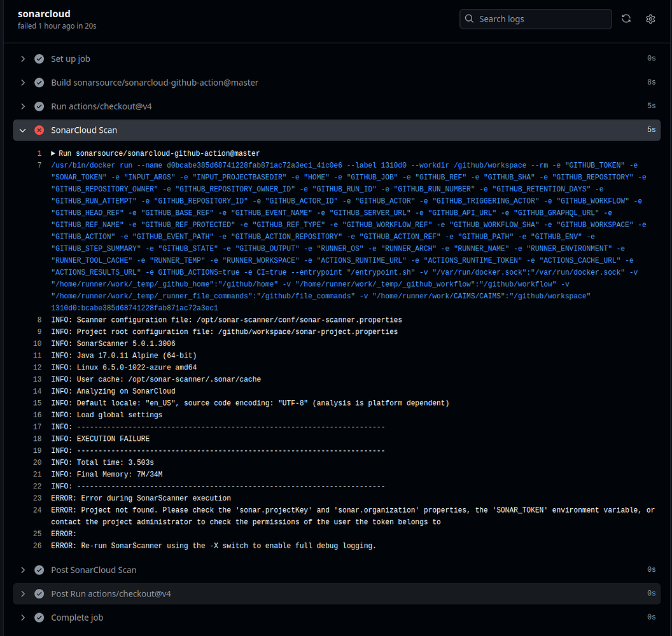The height and width of the screenshot is (636, 672).
Task: Click the re-run workflow refresh icon
Action: coord(626,18)
